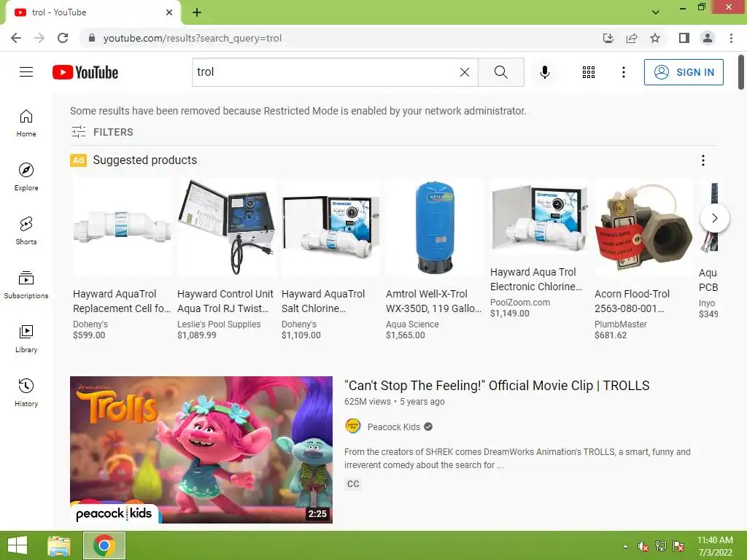Click the $1,565.00 price
This screenshot has height=560, width=747.
405,335
